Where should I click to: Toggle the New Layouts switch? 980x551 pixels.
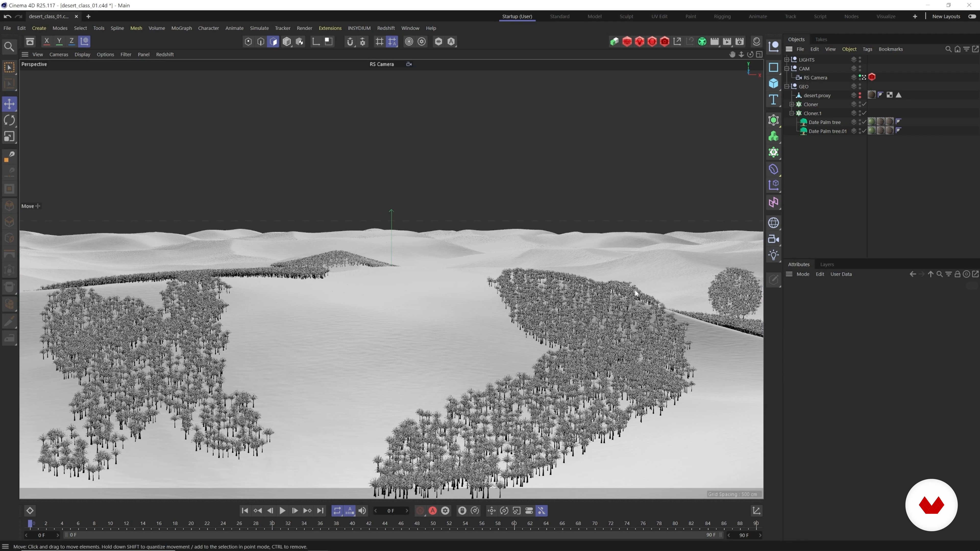click(972, 16)
